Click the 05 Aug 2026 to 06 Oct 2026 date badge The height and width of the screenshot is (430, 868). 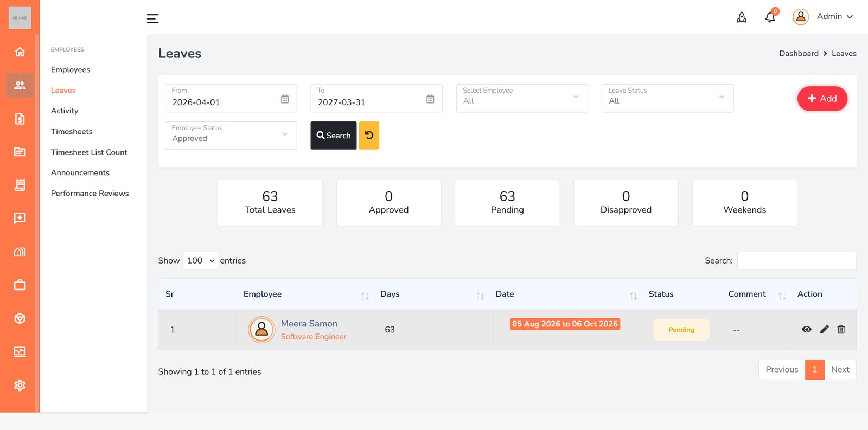point(565,324)
